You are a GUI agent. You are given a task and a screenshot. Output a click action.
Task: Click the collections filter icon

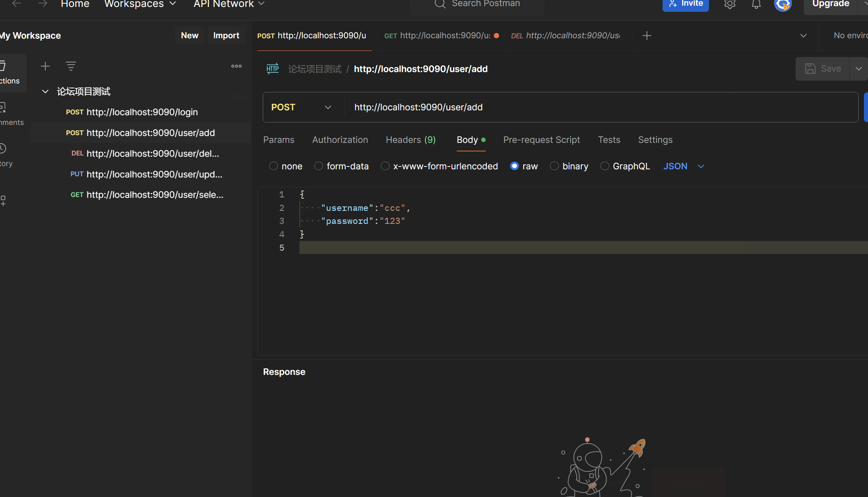coord(71,66)
